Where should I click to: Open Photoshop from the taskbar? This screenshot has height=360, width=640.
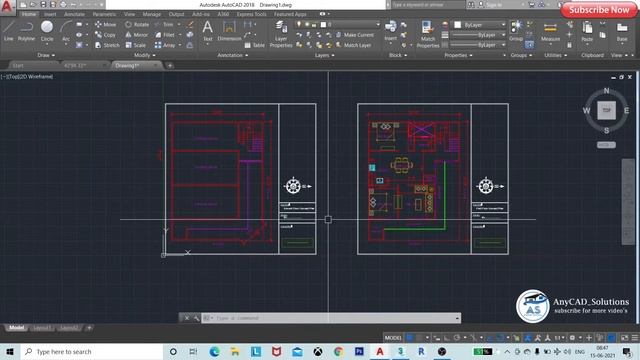coord(359,351)
